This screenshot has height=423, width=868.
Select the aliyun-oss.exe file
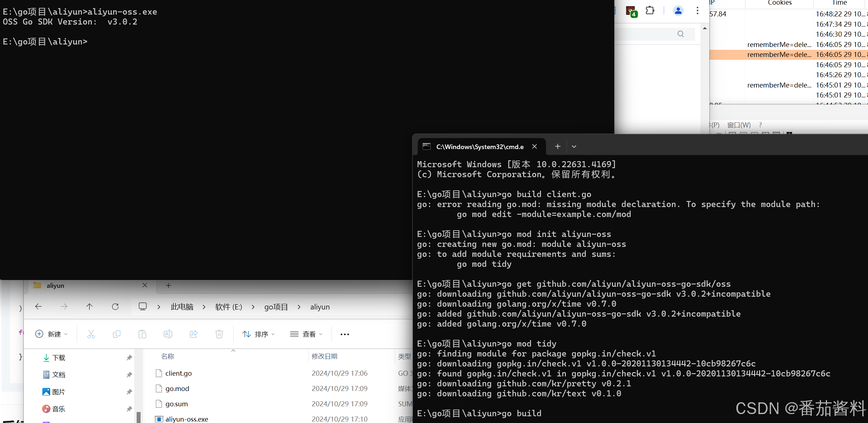tap(186, 419)
